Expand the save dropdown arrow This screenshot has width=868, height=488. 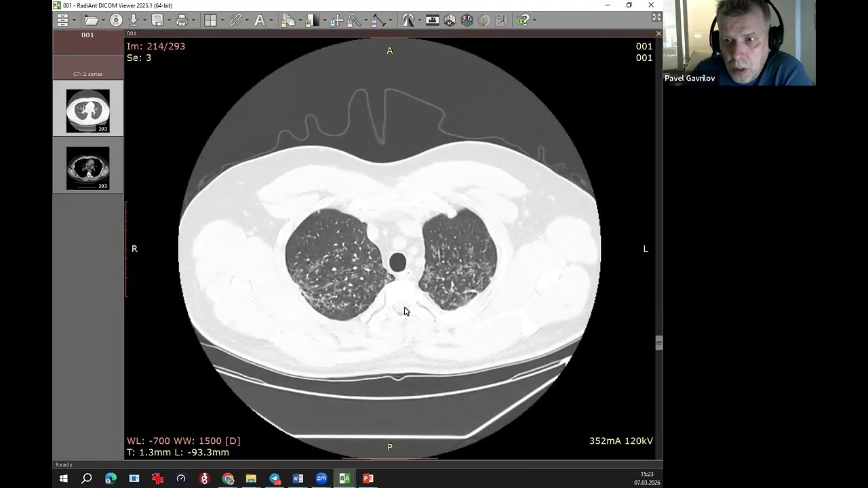[169, 20]
